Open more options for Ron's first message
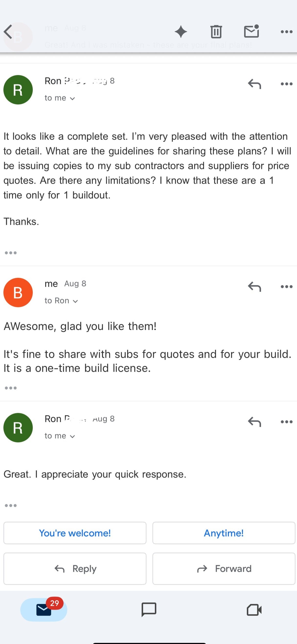 (x=286, y=84)
